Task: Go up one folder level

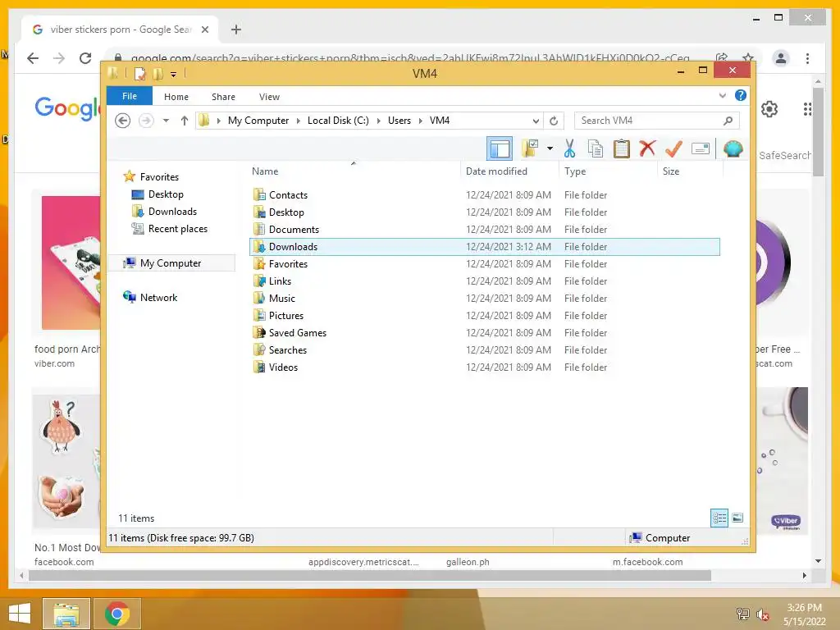Action: click(185, 121)
